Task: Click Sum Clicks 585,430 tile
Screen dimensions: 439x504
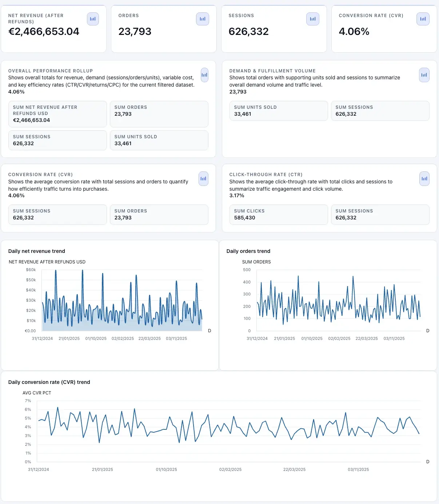Action: coord(279,214)
